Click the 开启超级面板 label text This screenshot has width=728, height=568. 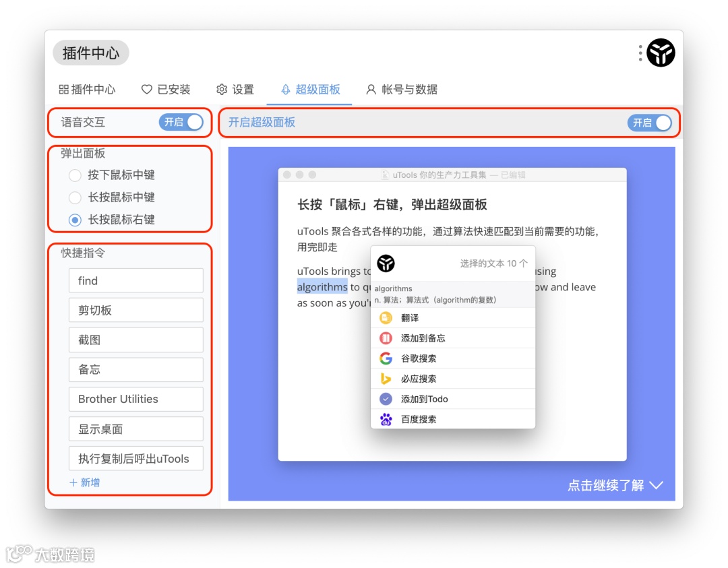[262, 122]
